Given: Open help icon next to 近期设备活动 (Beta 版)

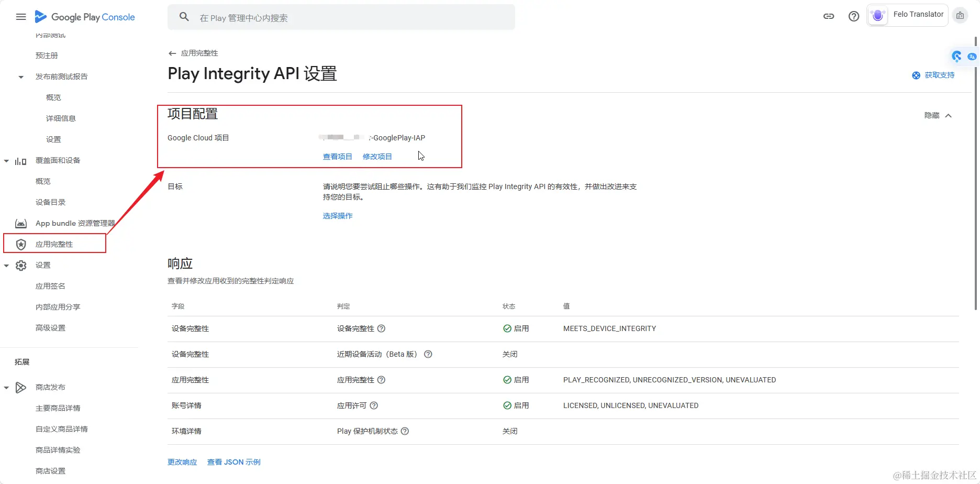Looking at the screenshot, I should pos(428,354).
